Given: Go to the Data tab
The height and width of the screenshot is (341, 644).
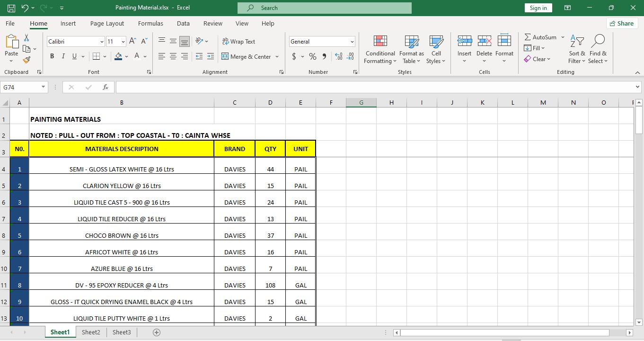Looking at the screenshot, I should pos(183,23).
